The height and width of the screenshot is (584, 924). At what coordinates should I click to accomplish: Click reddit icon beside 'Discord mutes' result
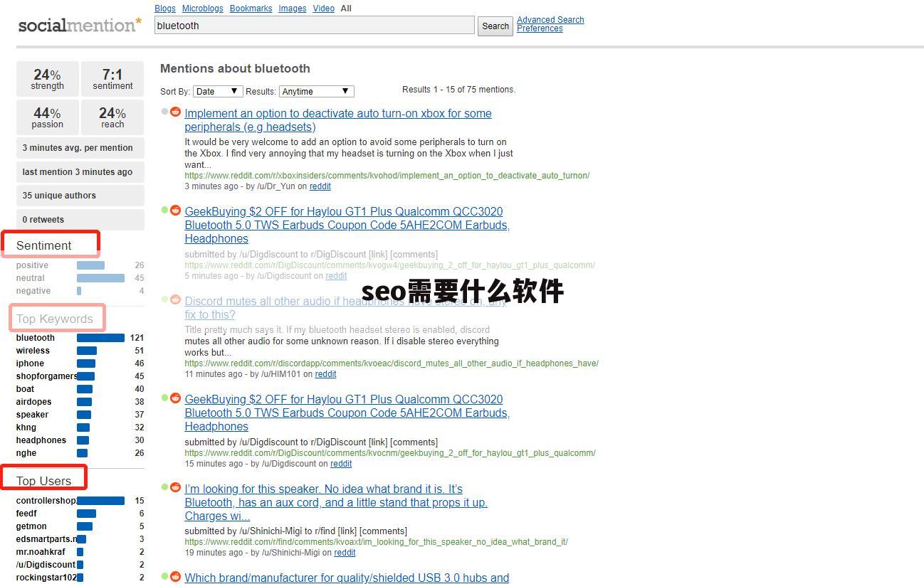176,299
